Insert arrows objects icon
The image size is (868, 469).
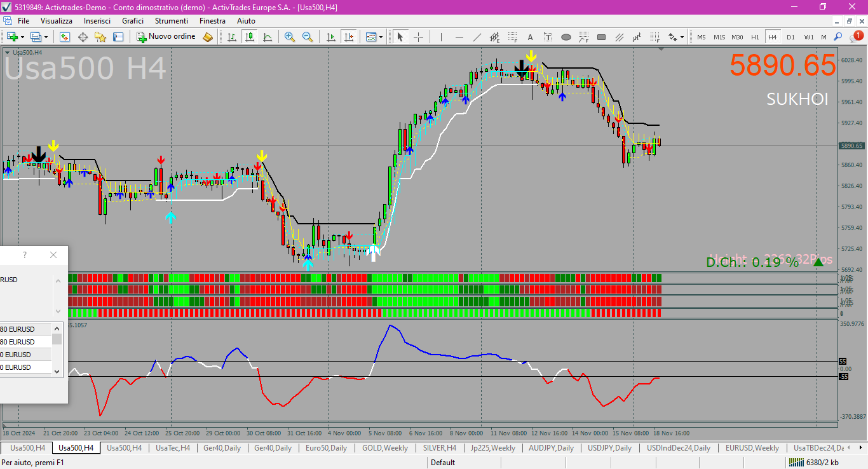point(672,37)
